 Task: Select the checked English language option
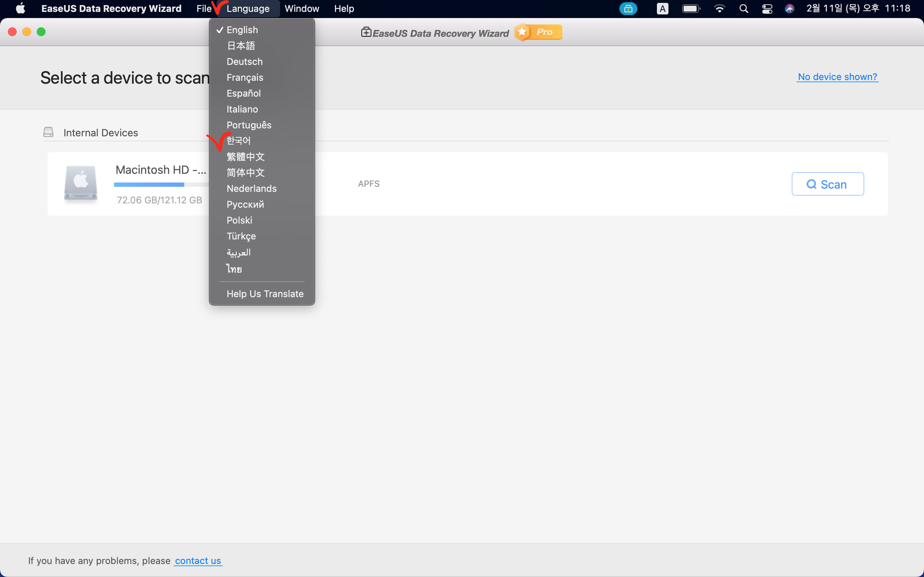tap(242, 30)
